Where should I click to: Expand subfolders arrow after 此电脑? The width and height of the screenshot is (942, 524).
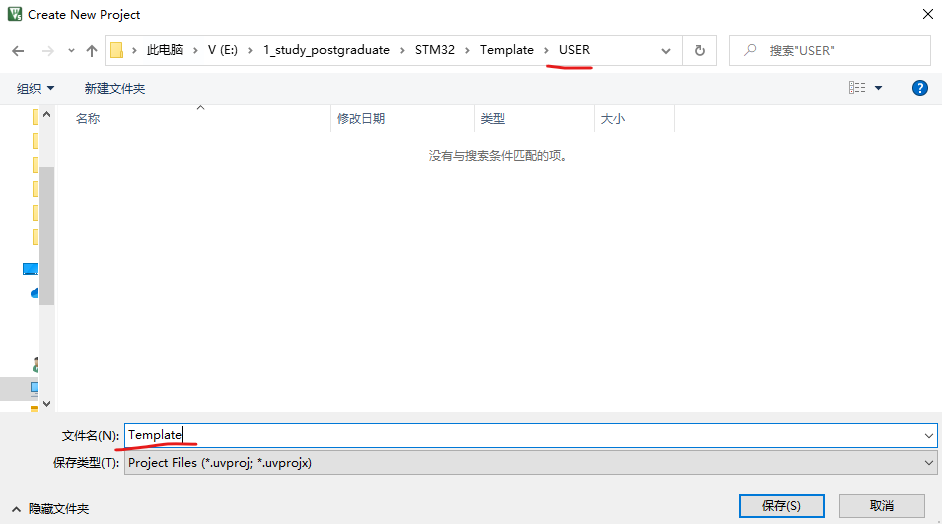195,50
